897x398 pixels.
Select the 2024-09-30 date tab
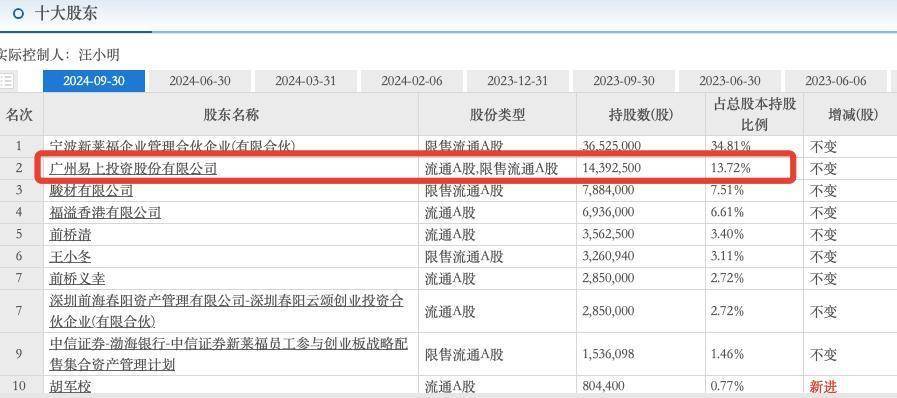point(94,81)
